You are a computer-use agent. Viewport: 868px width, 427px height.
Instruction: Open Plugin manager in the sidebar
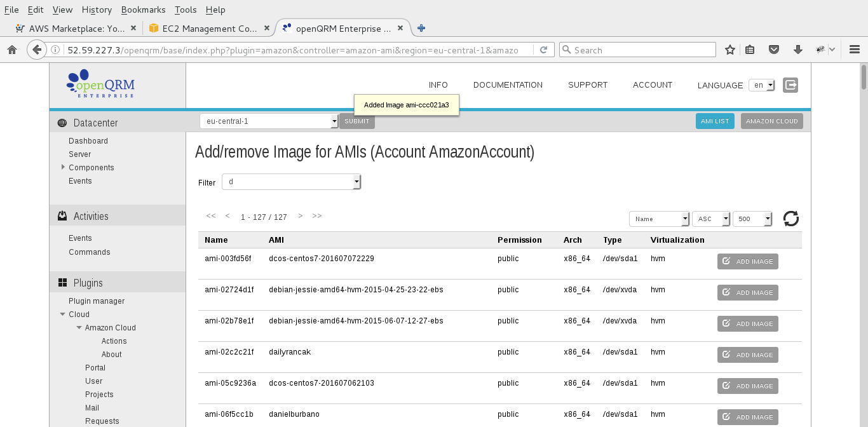pos(97,301)
